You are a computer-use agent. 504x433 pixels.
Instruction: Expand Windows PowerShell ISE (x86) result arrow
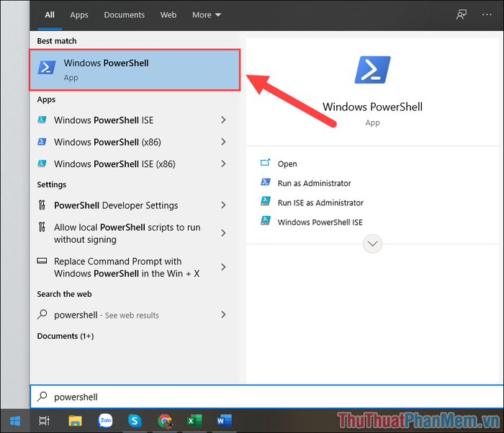coord(223,164)
